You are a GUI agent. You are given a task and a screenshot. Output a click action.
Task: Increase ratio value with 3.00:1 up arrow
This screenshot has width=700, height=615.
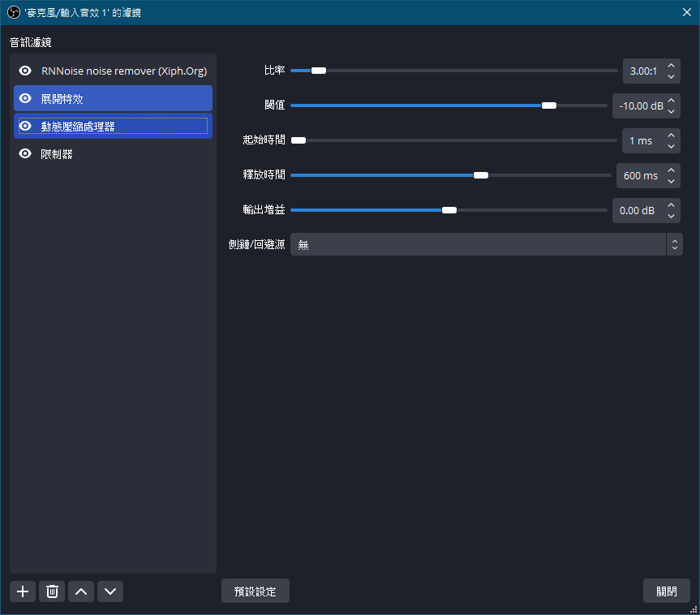point(671,65)
